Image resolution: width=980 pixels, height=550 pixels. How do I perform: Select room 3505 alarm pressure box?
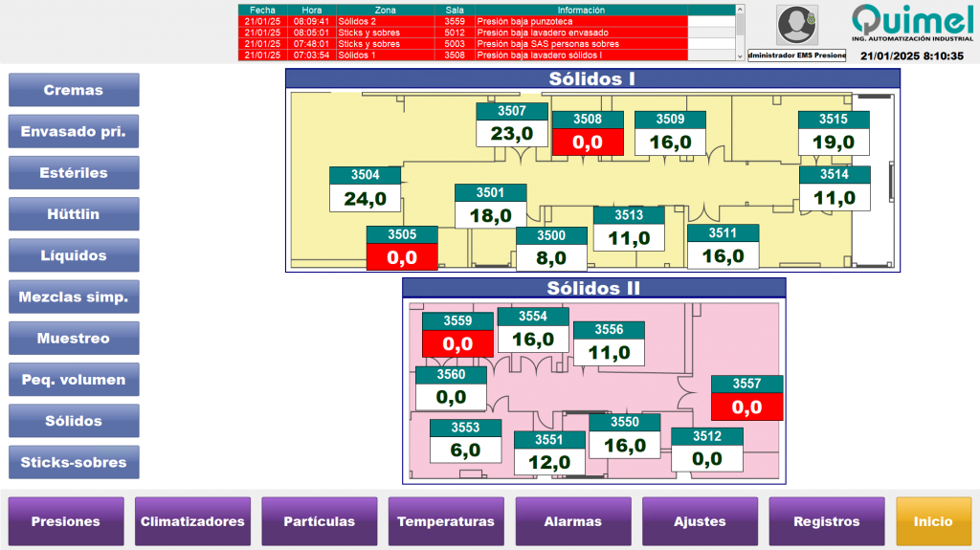(x=402, y=256)
